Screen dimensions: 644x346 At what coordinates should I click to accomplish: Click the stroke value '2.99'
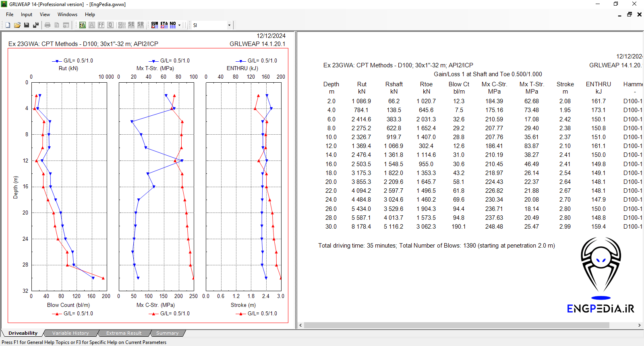click(565, 227)
